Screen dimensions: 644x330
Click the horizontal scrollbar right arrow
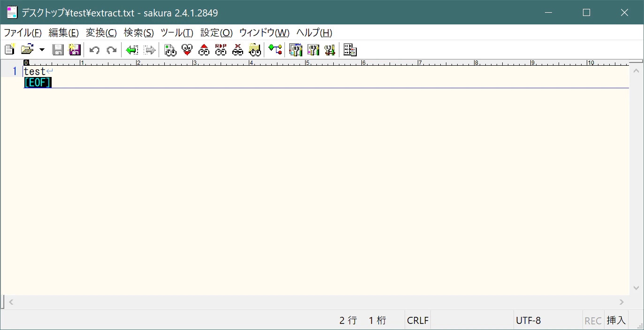pos(621,302)
